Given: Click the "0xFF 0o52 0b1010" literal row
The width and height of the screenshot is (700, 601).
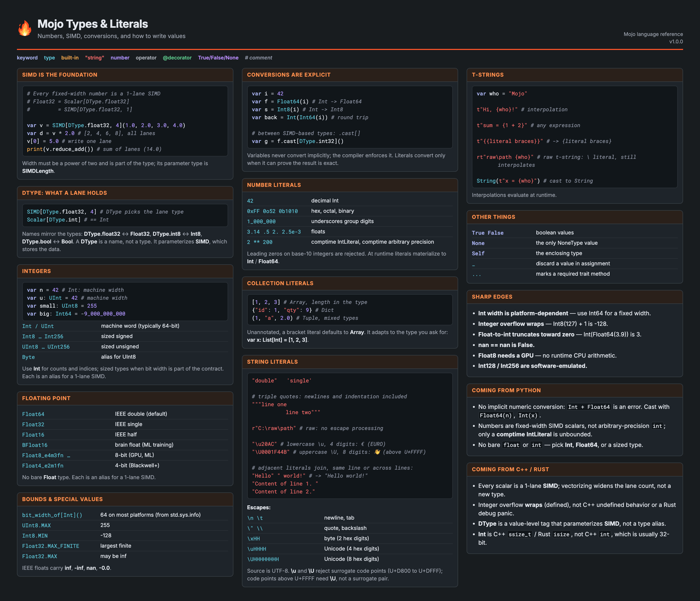Looking at the screenshot, I should 350,211.
